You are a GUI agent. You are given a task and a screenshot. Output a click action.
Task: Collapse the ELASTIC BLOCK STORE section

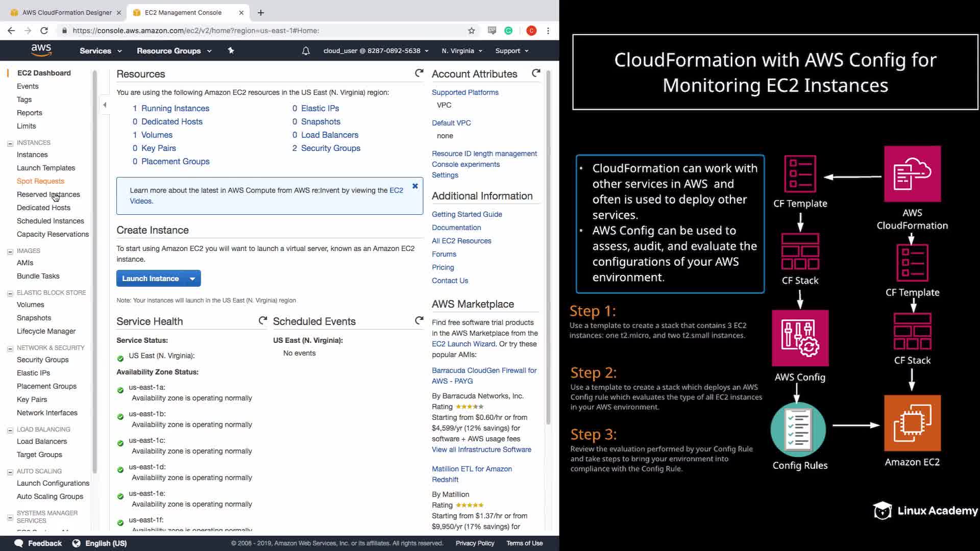pos(10,293)
